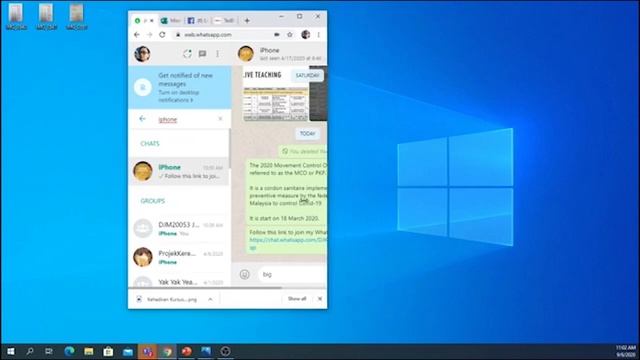Switch to the Excel browser tab

point(171,20)
